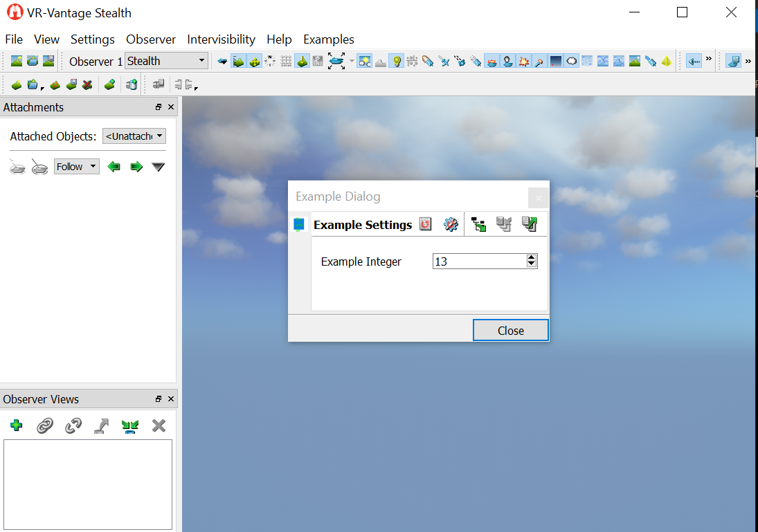Click the reload terrain icon with orange arrow
Viewport: 758px width, 532px height.
[x=55, y=85]
